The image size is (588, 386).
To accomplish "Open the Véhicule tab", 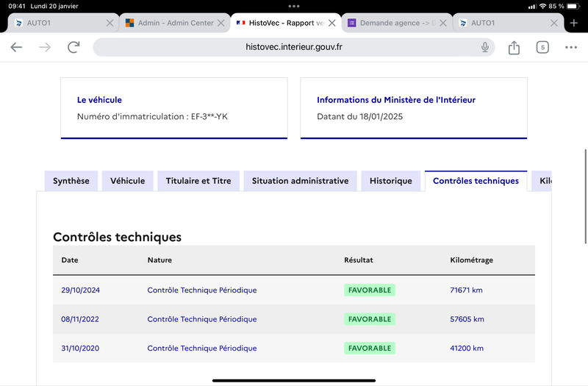I will pos(127,181).
